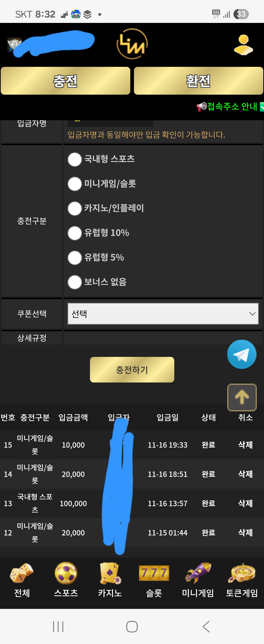264x644 pixels.
Task: Select 국내형 스포츠 radio option
Action: pyautogui.click(x=75, y=159)
